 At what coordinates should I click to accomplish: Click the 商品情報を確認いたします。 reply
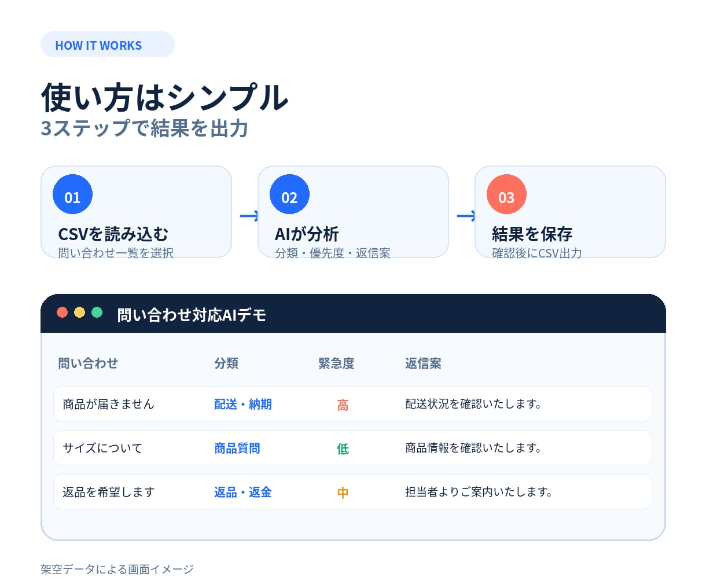point(473,448)
